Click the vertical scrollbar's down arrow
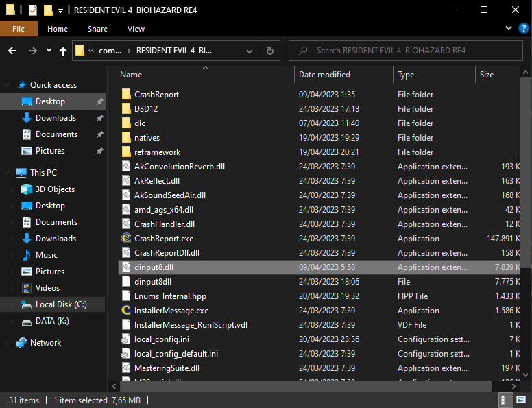Screen dimensions: 532x408 [x=525, y=375]
